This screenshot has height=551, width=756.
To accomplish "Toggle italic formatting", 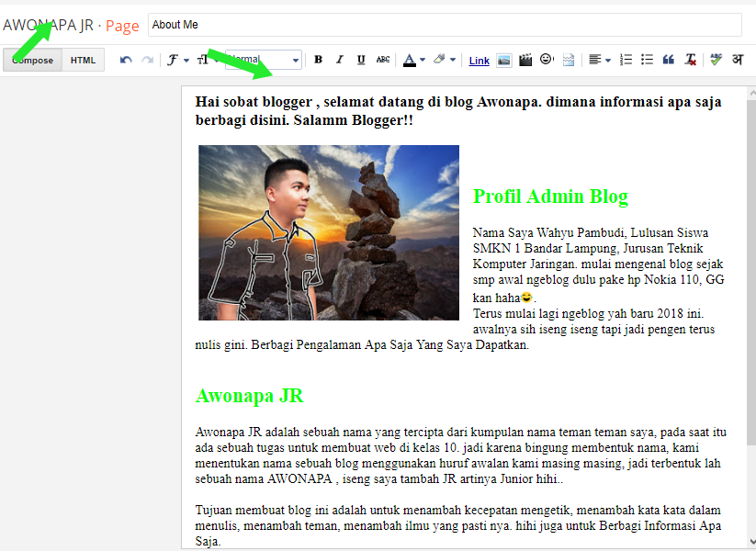I will [338, 59].
